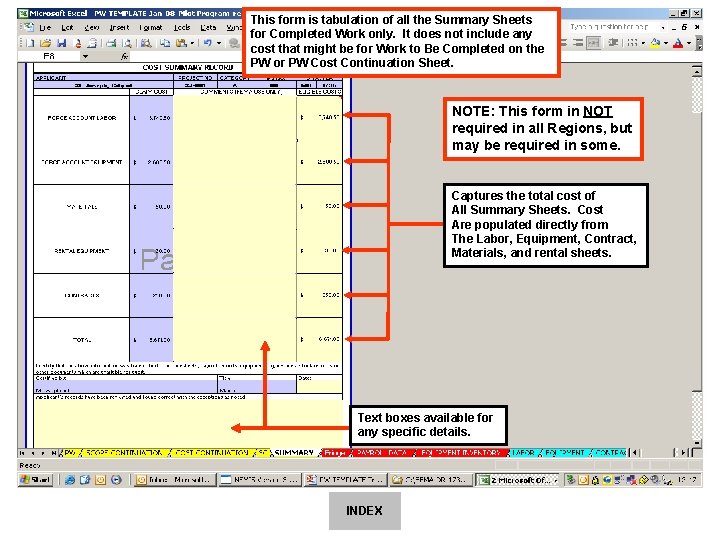
Task: Open the Fill Color dropdown arrow
Action: tap(665, 43)
